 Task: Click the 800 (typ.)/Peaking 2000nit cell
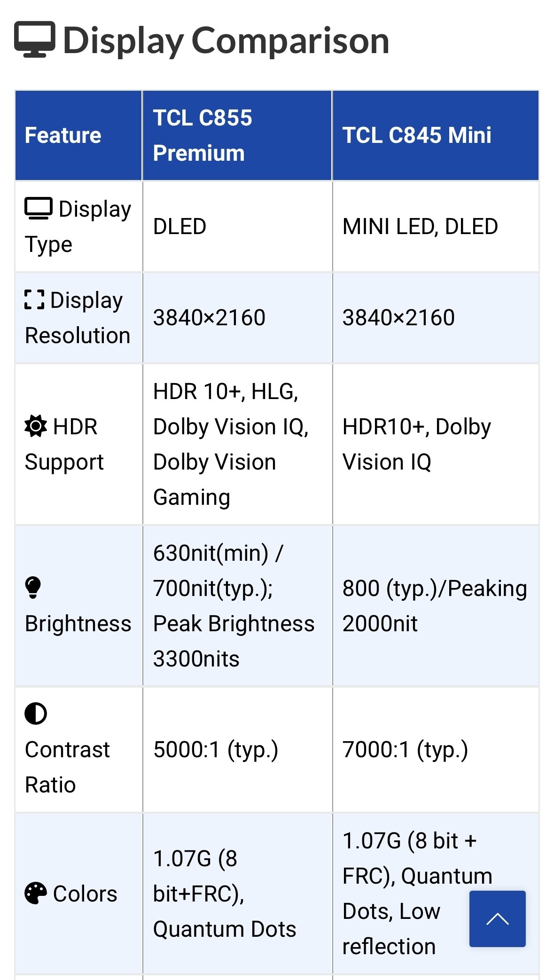434,606
